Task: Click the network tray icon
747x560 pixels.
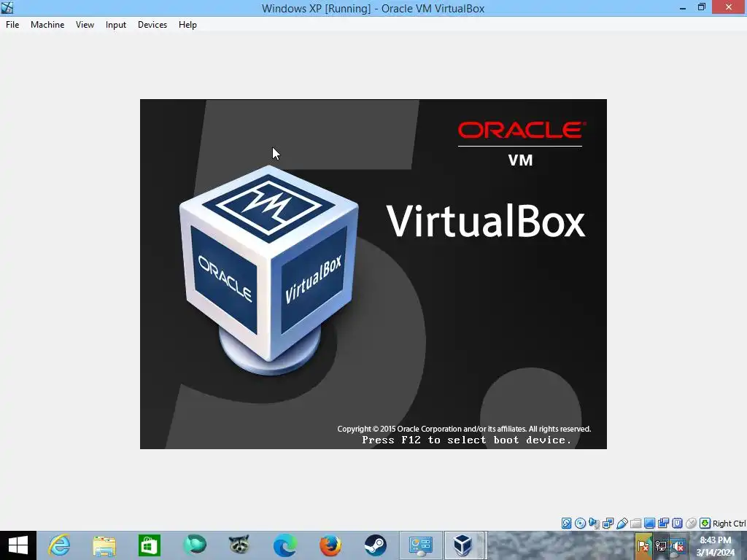Action: pos(661,545)
